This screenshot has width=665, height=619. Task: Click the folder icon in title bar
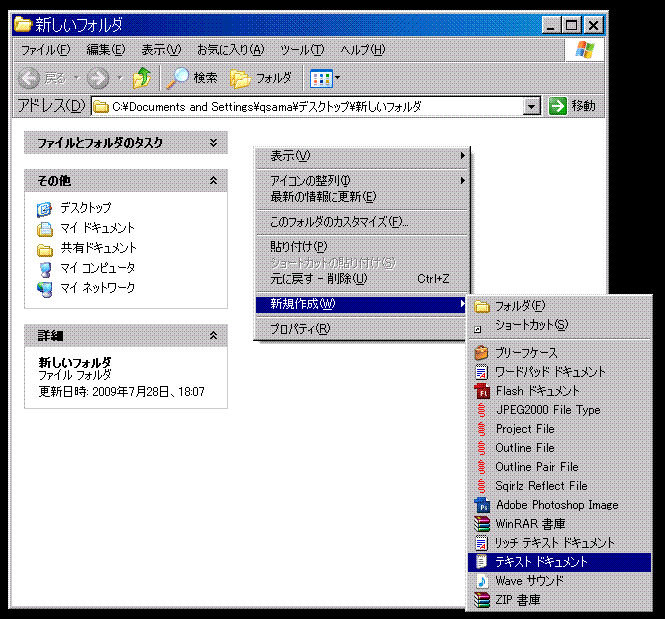[x=23, y=25]
